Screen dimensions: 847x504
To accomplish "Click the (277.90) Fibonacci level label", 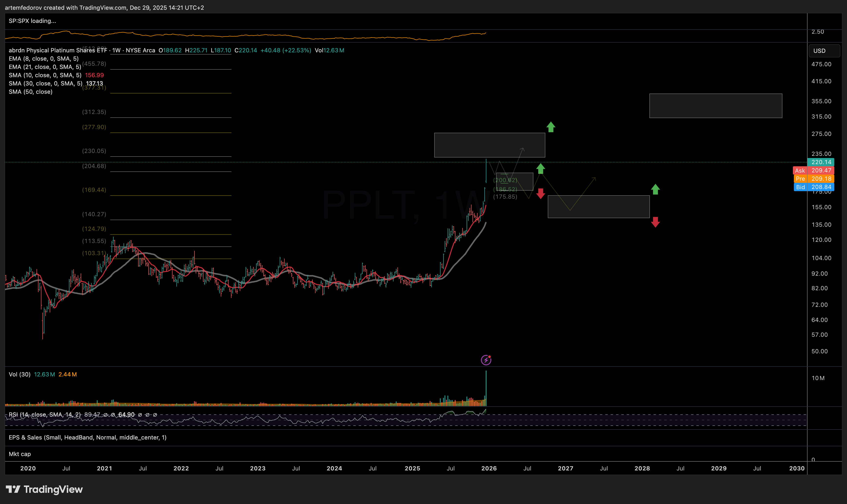I will tap(94, 127).
